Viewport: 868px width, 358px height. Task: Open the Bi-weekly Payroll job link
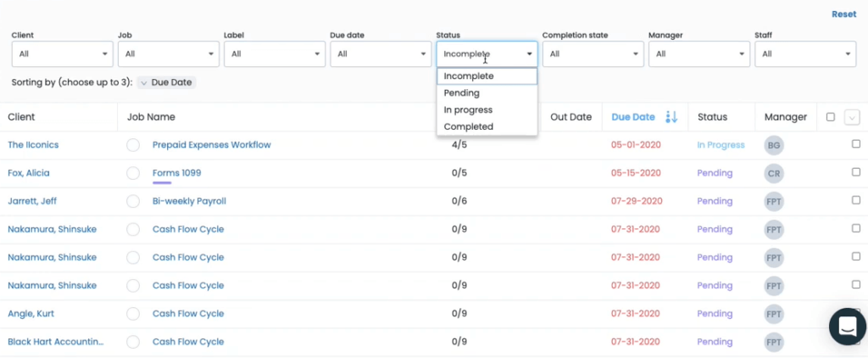[189, 201]
